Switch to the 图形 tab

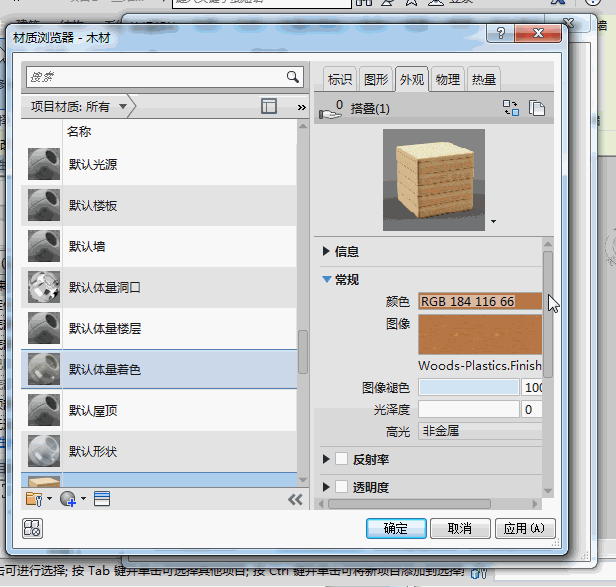coord(376,80)
